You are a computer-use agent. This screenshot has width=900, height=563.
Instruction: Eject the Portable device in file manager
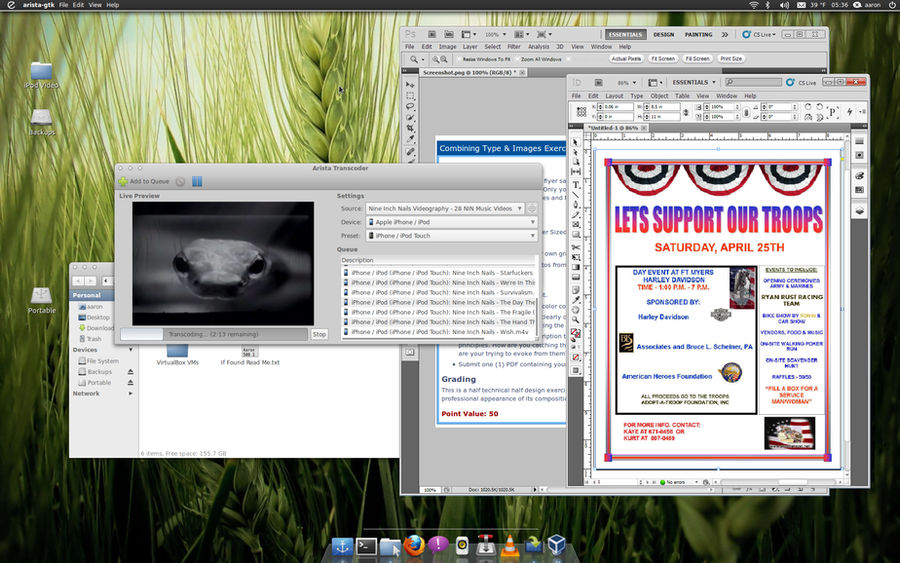(130, 383)
